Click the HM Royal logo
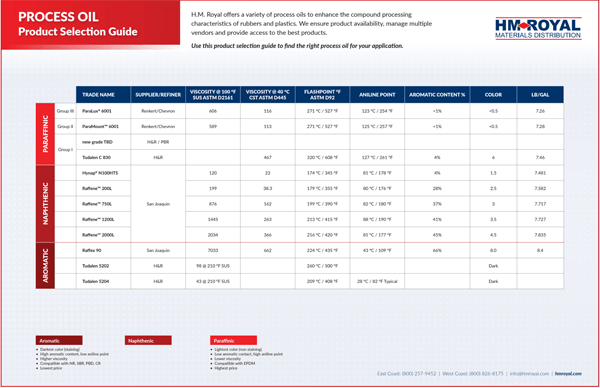Viewport: 600px width, 388px height. pyautogui.click(x=538, y=29)
